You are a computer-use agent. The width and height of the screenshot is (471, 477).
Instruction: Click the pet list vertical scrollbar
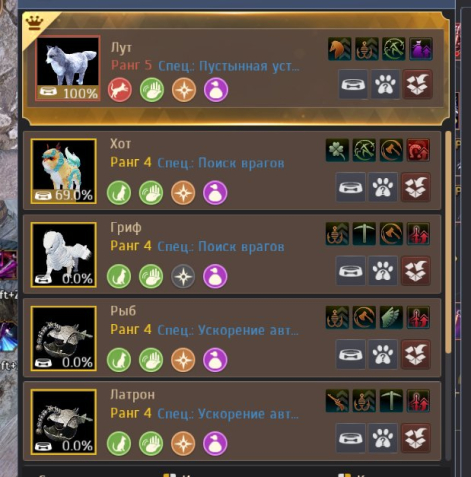[448, 242]
